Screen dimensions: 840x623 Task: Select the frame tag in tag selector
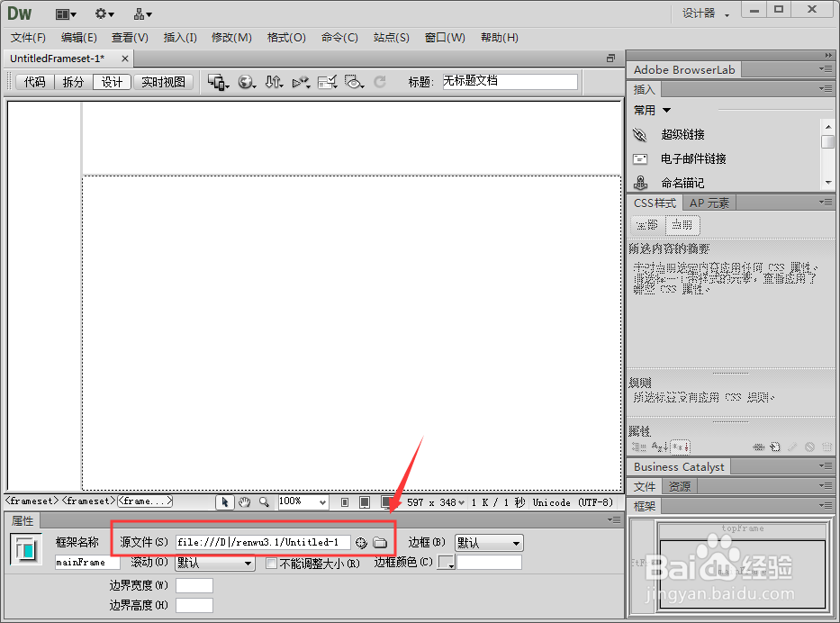145,501
